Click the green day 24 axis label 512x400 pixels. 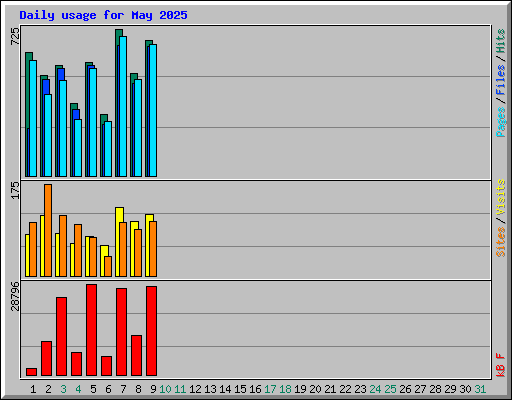[x=375, y=389]
